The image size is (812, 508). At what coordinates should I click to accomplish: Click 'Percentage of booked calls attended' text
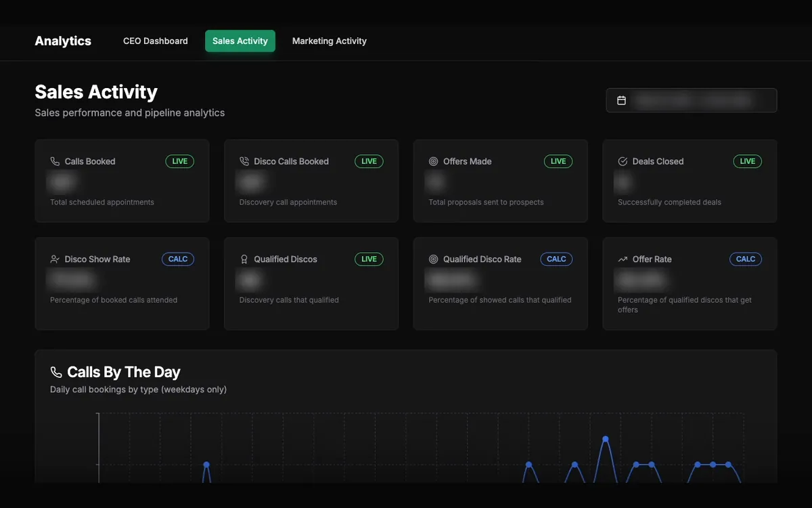click(114, 299)
